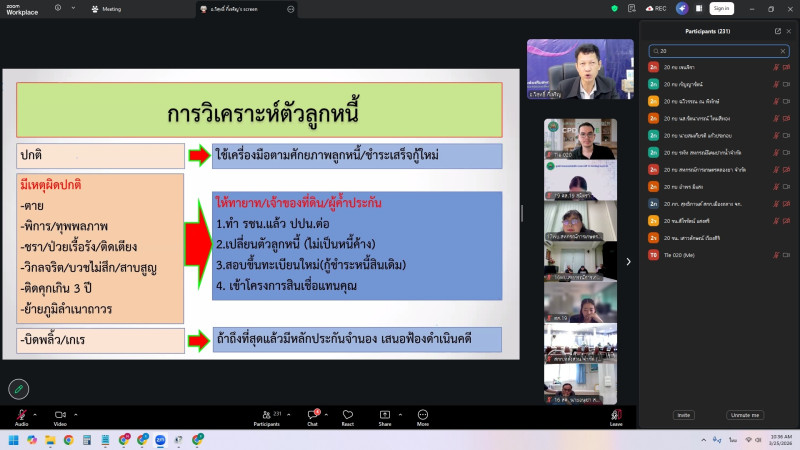Toggle the camera with the Video button

click(x=59, y=414)
